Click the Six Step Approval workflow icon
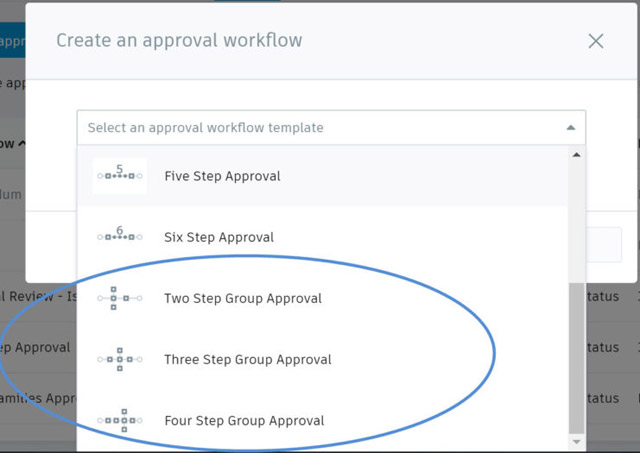Screen dimensions: 640x453 pos(120,237)
